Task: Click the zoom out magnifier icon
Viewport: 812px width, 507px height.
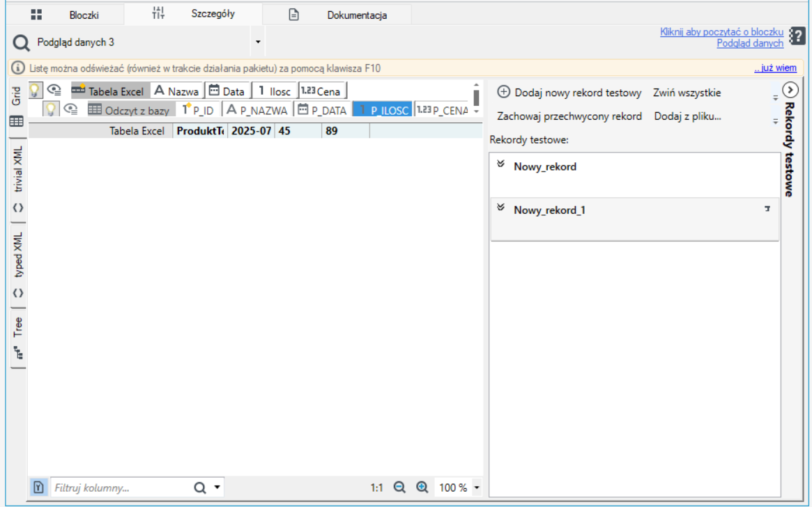Action: pyautogui.click(x=399, y=487)
